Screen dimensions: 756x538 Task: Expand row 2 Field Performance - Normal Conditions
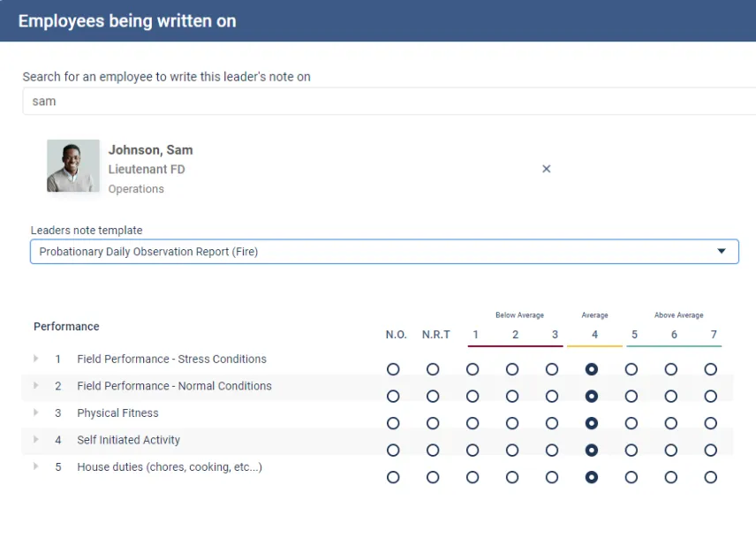coord(36,386)
